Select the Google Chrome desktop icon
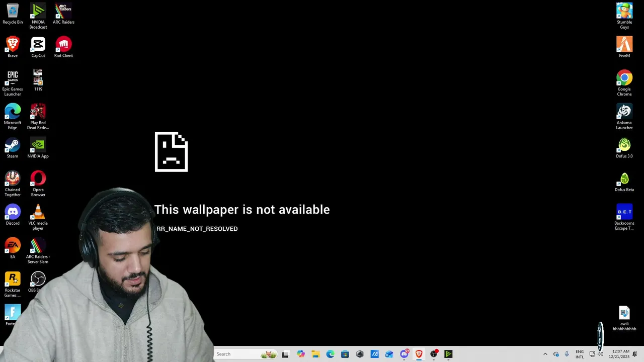Screen dimensions: 644x362 pyautogui.click(x=624, y=83)
